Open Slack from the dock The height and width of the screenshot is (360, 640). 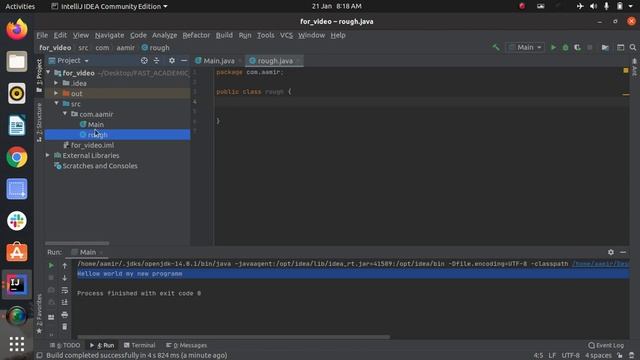coord(17,221)
